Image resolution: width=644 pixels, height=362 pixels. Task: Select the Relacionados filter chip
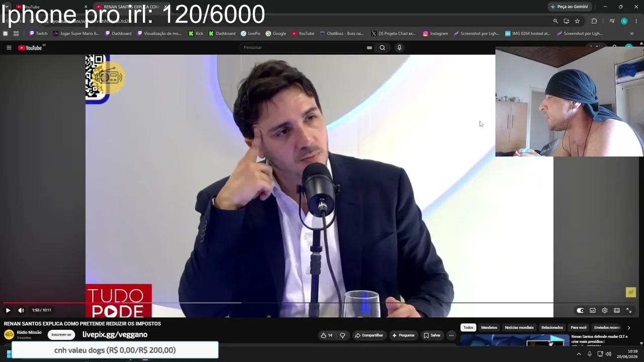tap(552, 327)
